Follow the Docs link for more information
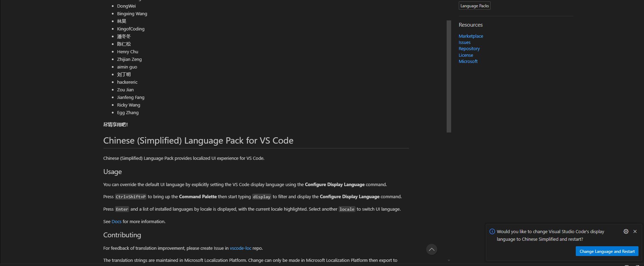Screen dimensions: 644x266 point(117,222)
